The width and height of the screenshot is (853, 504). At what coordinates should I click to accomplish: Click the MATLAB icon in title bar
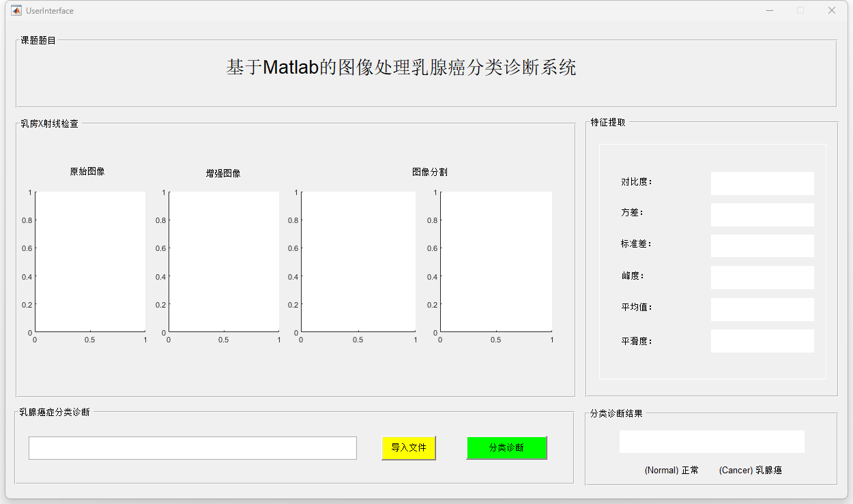[x=16, y=10]
